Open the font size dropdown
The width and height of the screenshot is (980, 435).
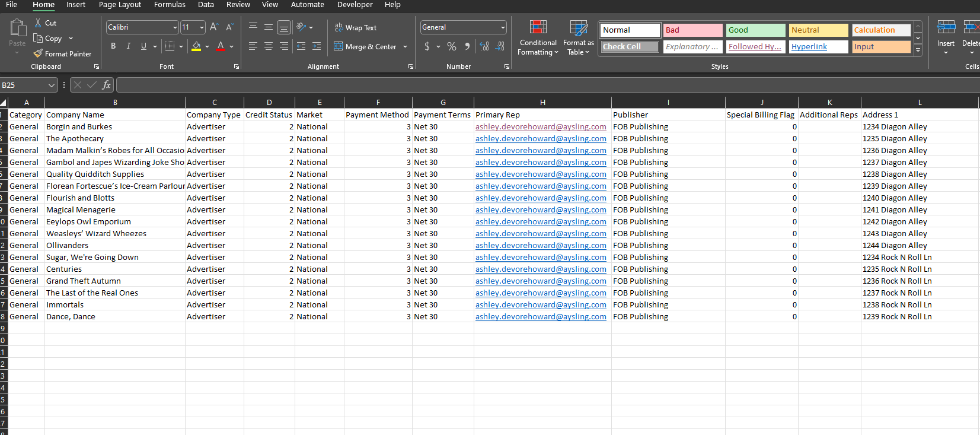202,27
